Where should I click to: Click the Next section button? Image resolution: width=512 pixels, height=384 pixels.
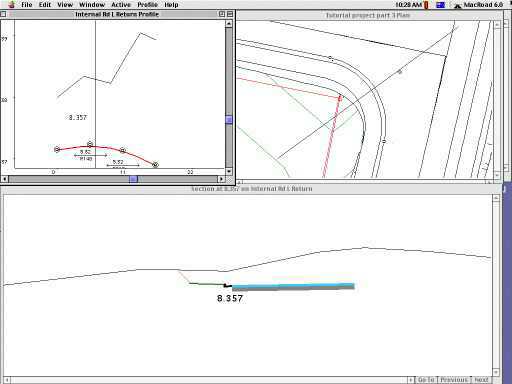pyautogui.click(x=481, y=380)
